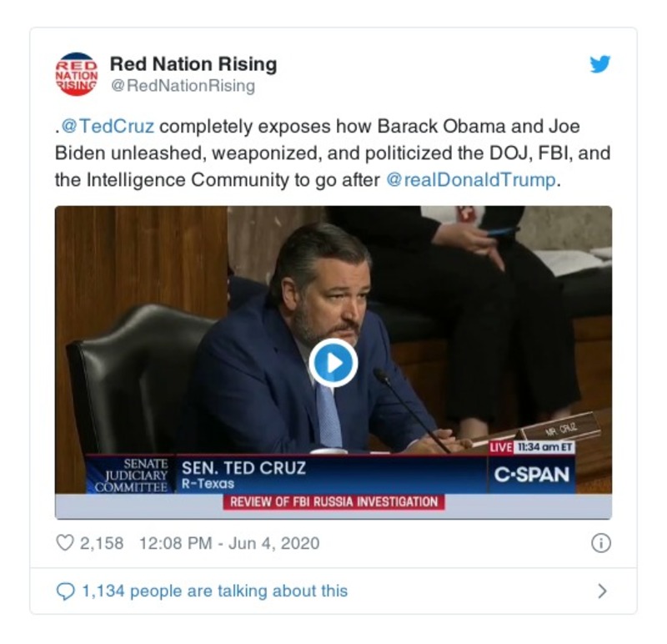
Task: Click the Twitter bird logo
Action: point(600,64)
